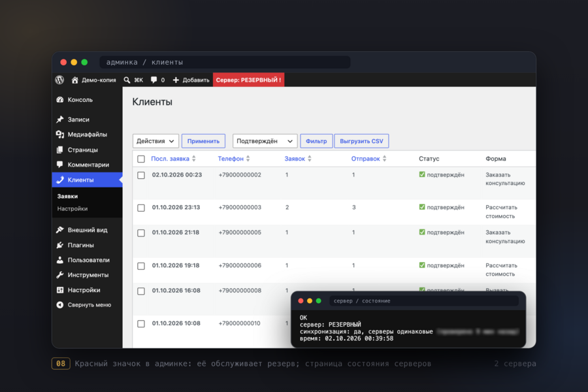Click the админка / клиенты address bar

[225, 62]
